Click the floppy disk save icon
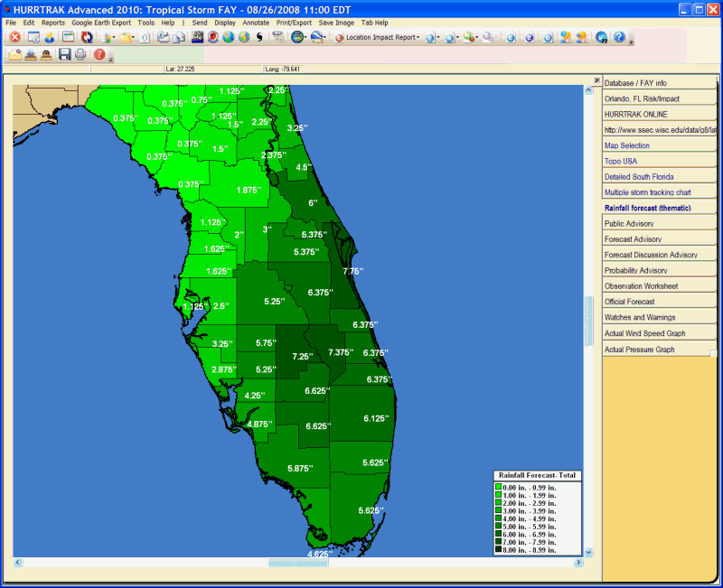This screenshot has height=588, width=723. pyautogui.click(x=64, y=54)
